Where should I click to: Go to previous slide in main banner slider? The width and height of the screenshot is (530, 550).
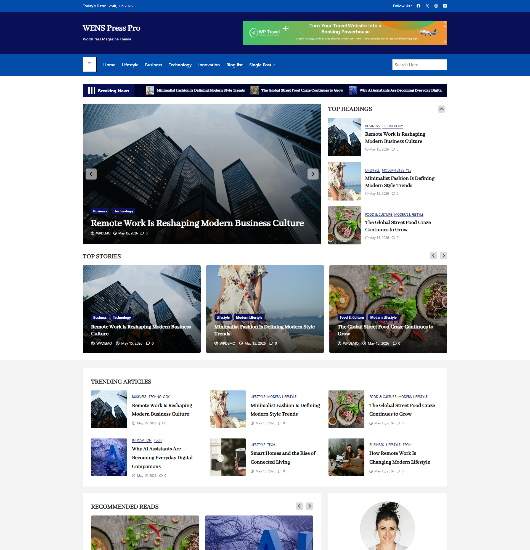(91, 174)
